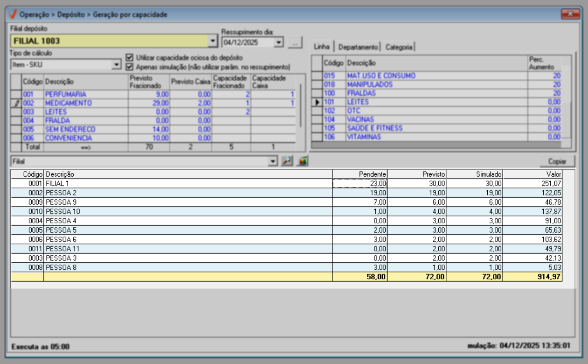Click the red V application logo
This screenshot has height=364, width=588.
(13, 14)
